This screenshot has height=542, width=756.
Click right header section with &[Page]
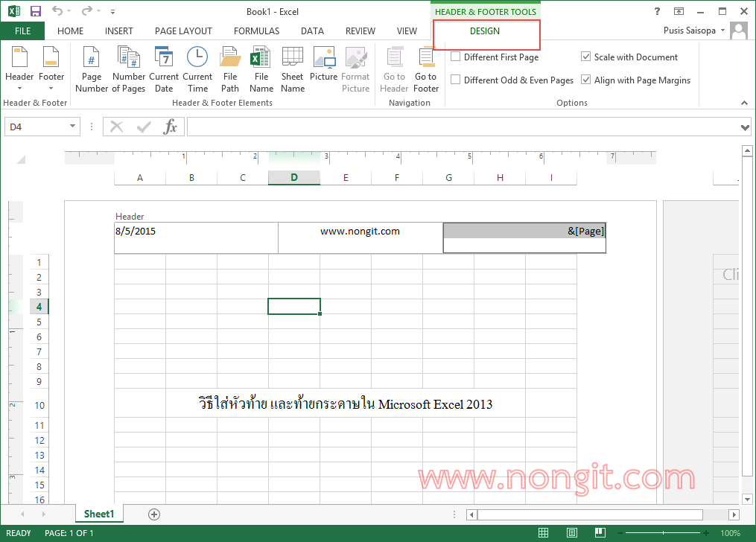[x=524, y=237]
